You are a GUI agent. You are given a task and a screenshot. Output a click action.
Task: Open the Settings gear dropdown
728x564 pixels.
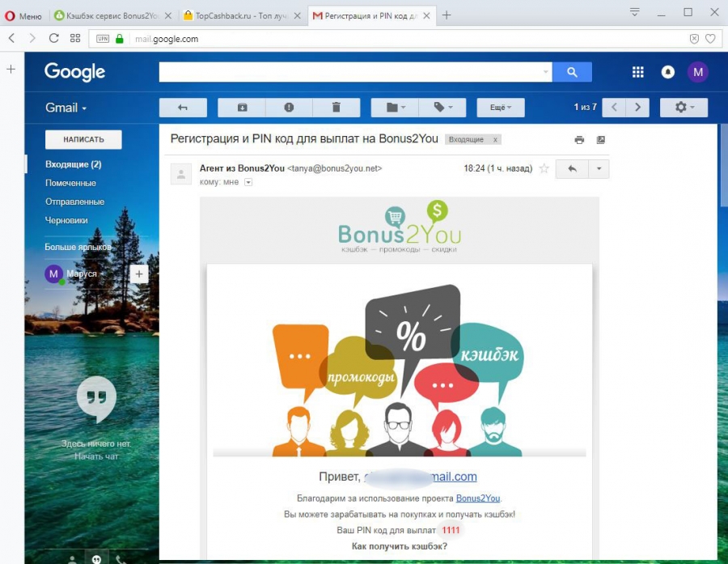click(x=684, y=108)
